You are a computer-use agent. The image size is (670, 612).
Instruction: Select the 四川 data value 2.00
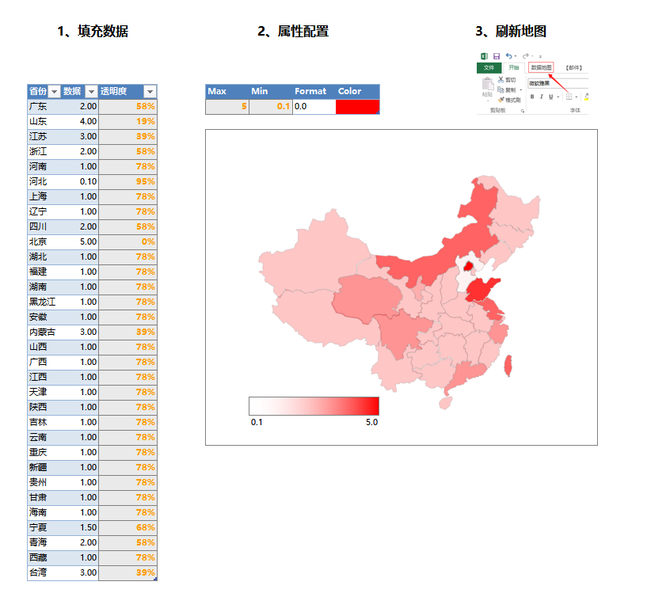coord(80,227)
